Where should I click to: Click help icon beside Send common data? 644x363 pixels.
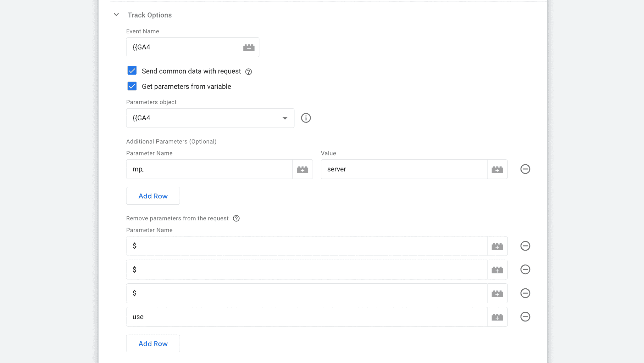(248, 71)
